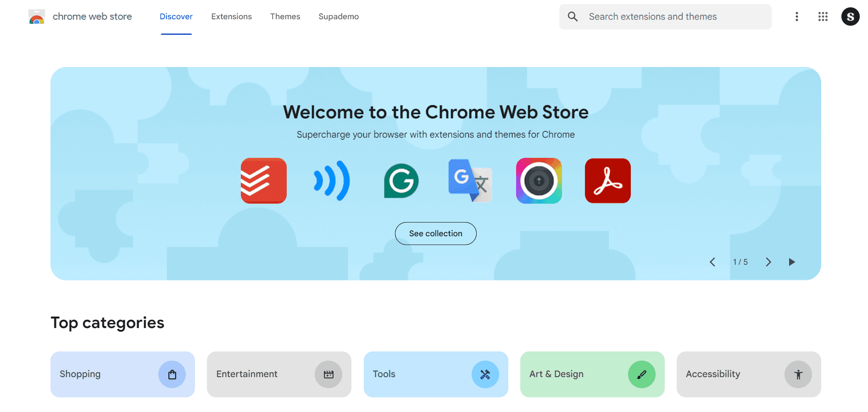Open the colorful camera lens extension icon
This screenshot has width=868, height=412.
point(539,181)
